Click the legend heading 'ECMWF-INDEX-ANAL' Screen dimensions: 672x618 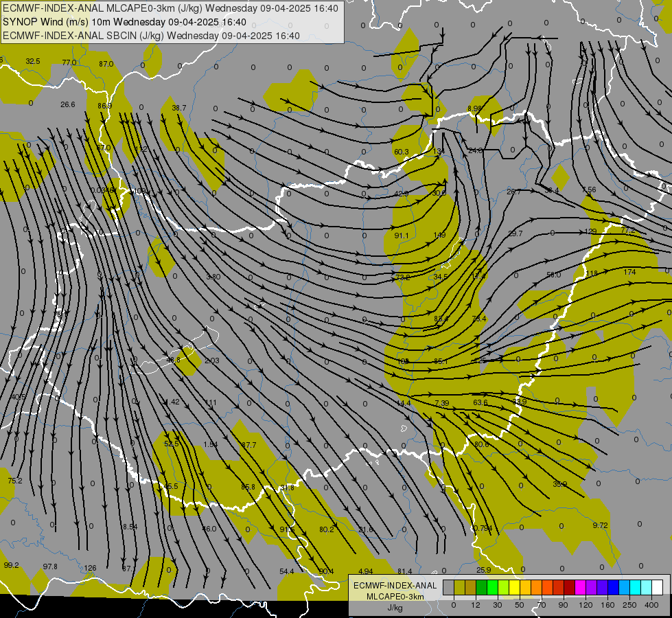[395, 586]
